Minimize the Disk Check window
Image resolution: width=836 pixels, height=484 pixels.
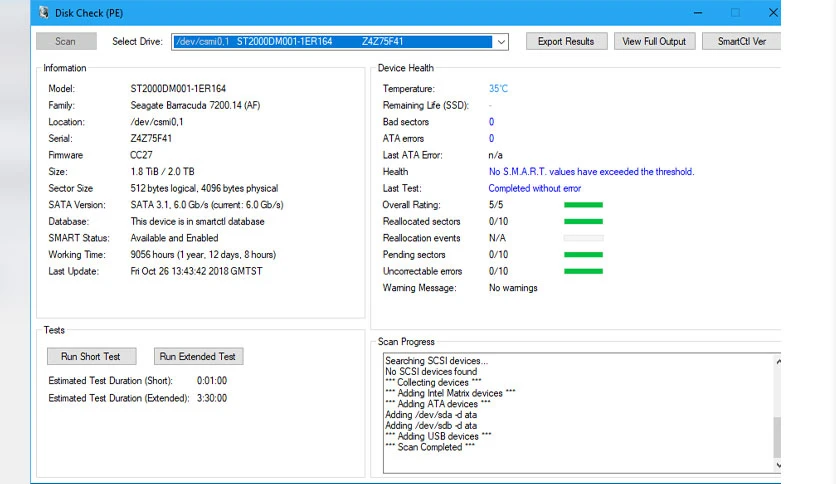pyautogui.click(x=698, y=12)
